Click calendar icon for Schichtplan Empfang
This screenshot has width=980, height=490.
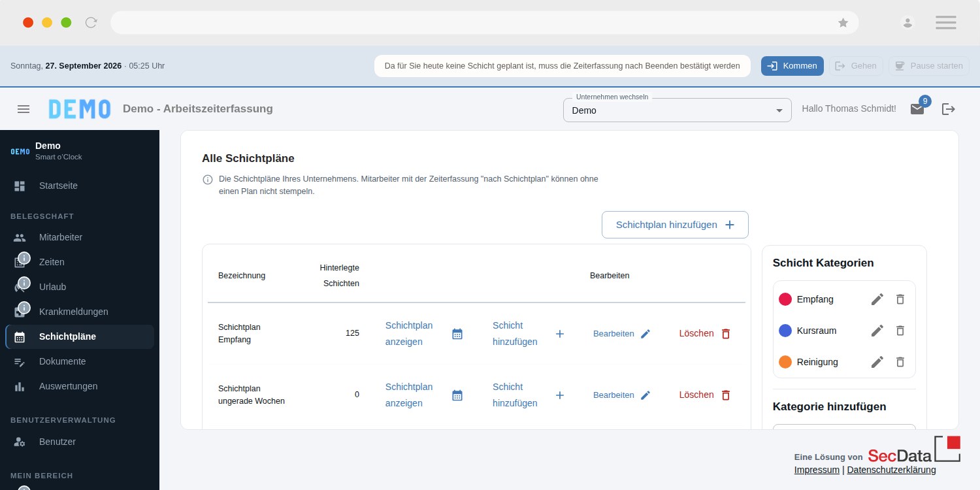tap(457, 334)
